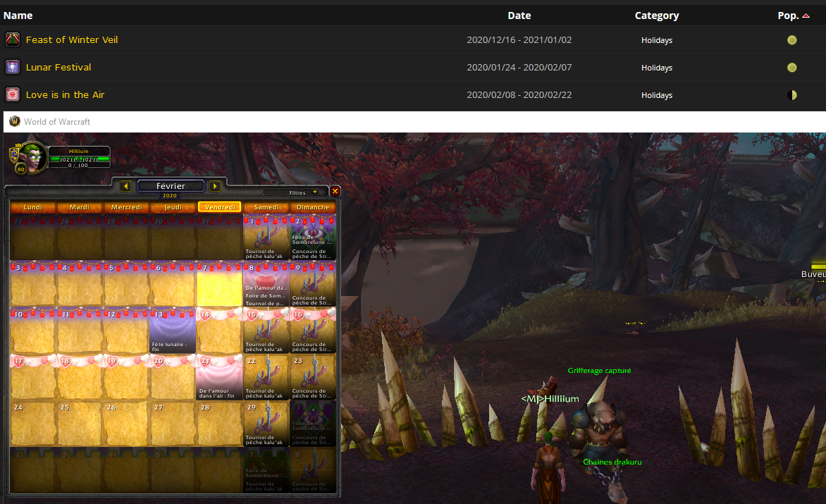Click the level 80 badge on portrait

(x=20, y=169)
